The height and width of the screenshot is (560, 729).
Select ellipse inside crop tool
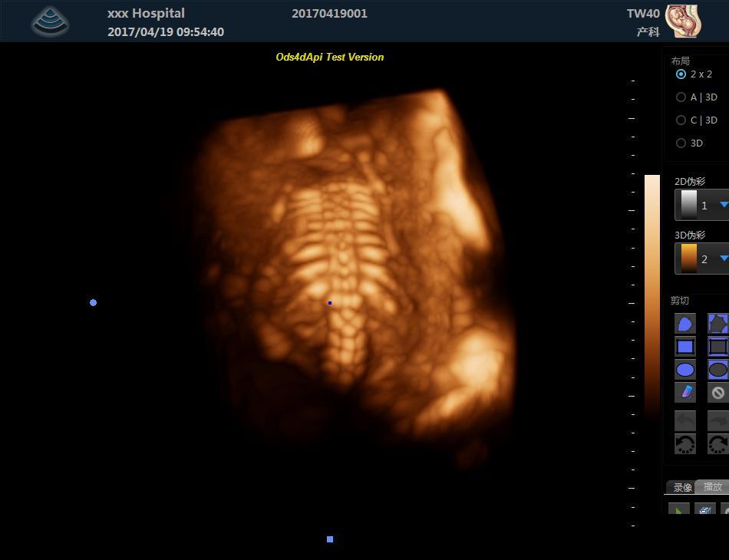684,370
